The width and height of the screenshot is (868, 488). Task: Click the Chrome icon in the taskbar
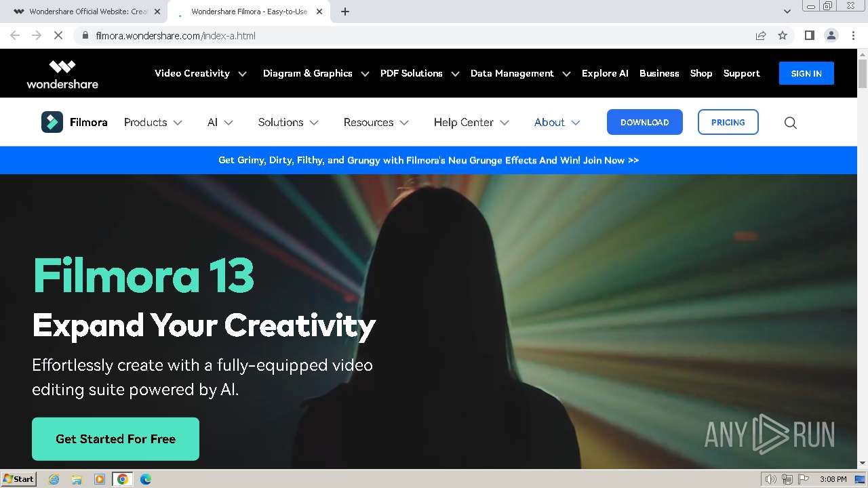tap(122, 479)
